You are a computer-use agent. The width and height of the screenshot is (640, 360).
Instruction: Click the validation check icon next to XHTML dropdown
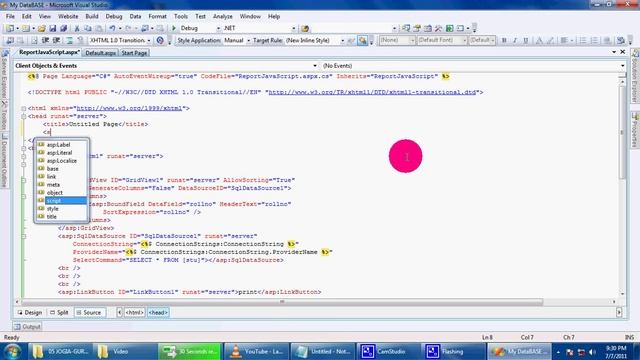[x=160, y=40]
